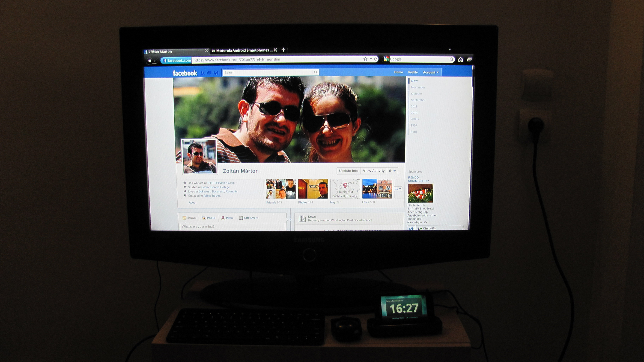Expand the 12 more sections dropdown
The image size is (644, 362).
tap(398, 189)
